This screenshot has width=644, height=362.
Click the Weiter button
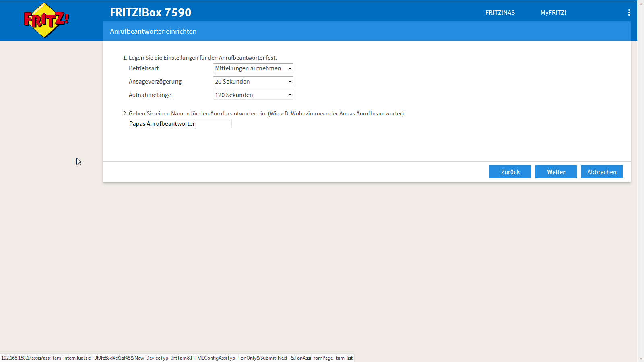556,172
